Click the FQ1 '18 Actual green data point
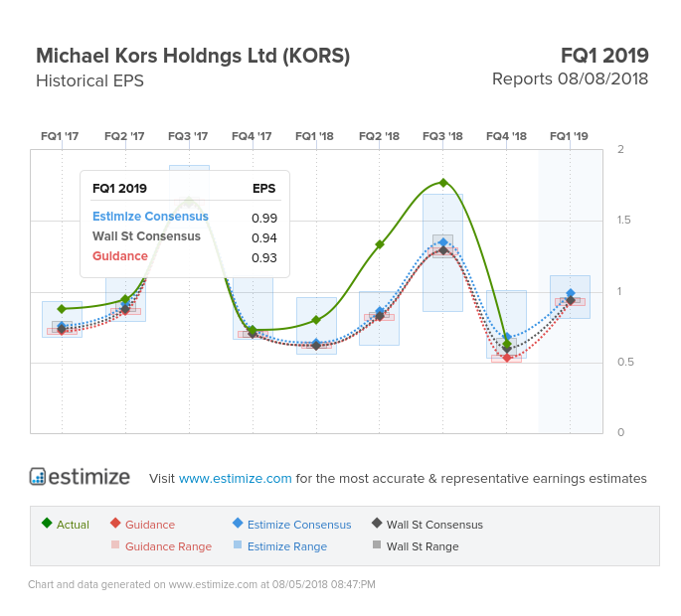681x616 pixels. coord(316,320)
